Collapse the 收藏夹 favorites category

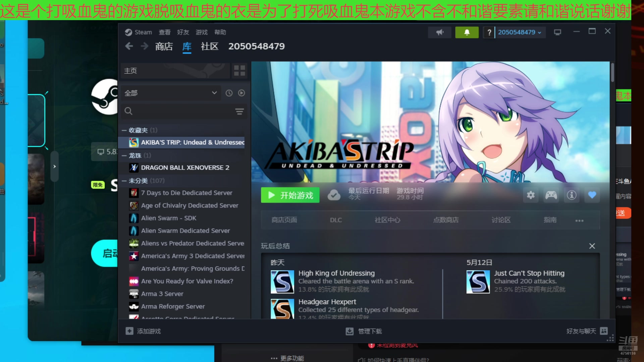point(124,130)
